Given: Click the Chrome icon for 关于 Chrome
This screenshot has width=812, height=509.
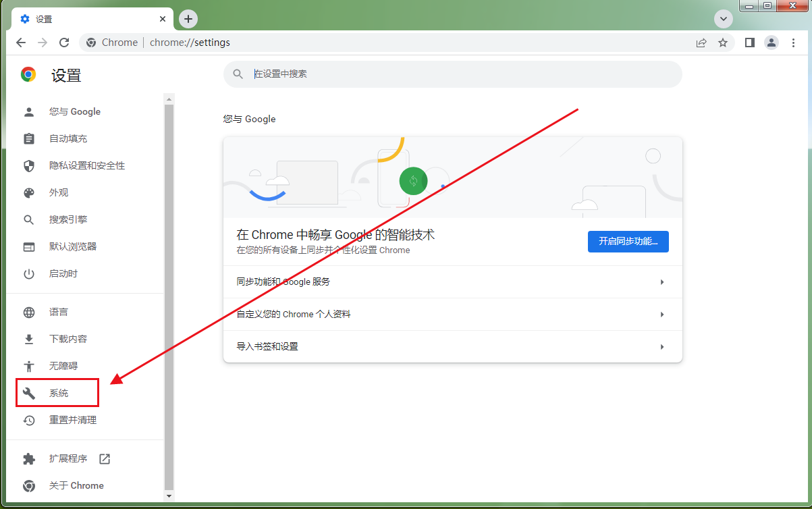Looking at the screenshot, I should (x=28, y=485).
